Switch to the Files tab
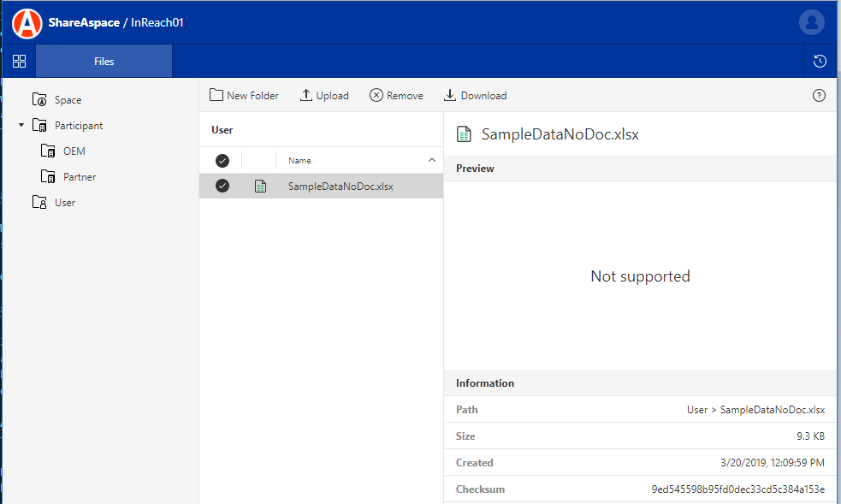 click(x=104, y=62)
